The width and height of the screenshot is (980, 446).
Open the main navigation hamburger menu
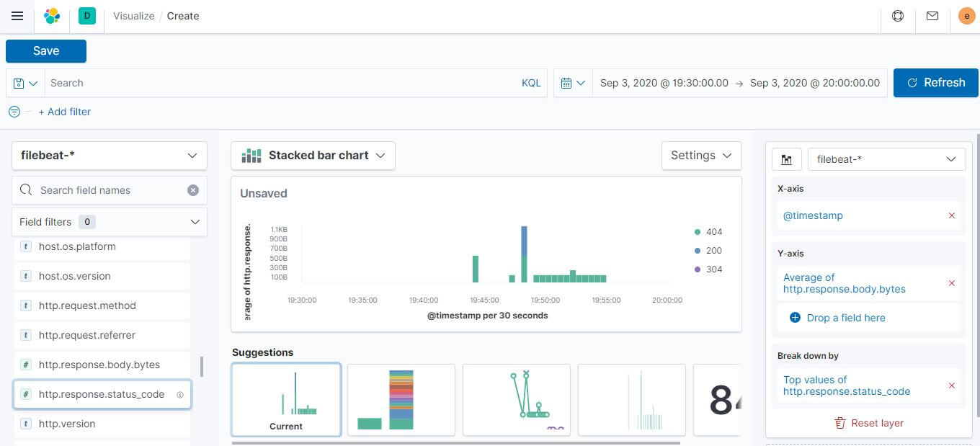pyautogui.click(x=17, y=16)
